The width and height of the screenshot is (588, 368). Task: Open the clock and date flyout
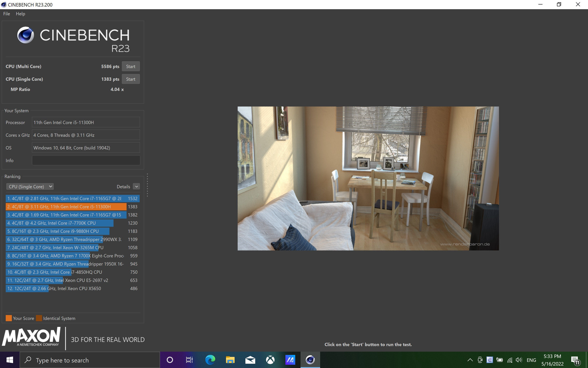(552, 360)
